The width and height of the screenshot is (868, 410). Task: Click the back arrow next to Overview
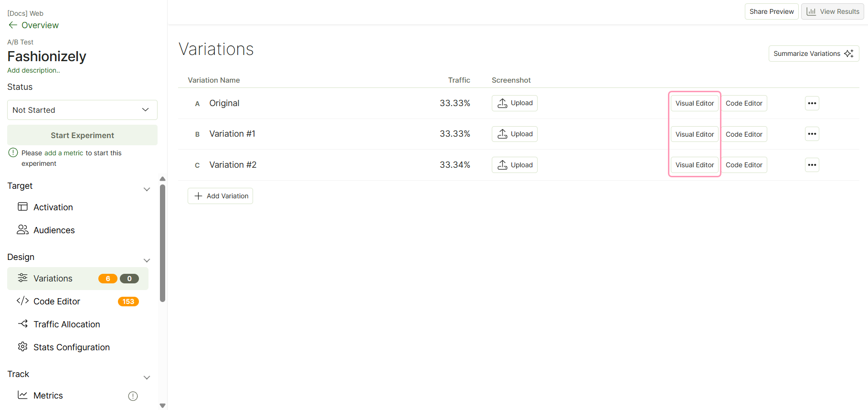coord(13,25)
